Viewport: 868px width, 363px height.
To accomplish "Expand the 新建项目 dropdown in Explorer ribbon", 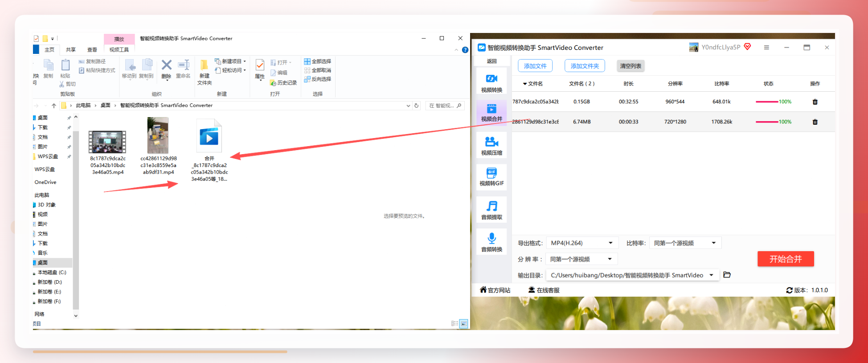I will click(245, 61).
